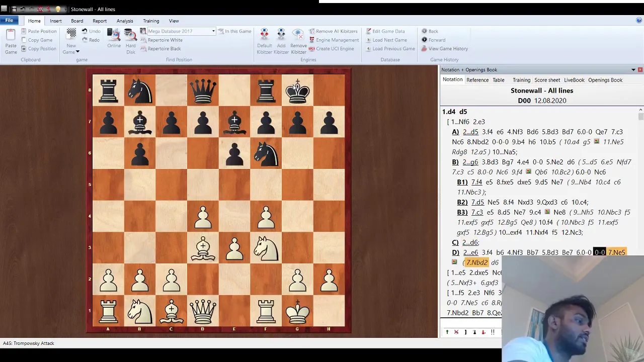Click the notation pane vertical scrollbar
Screen dimensions: 644x362
point(640,211)
